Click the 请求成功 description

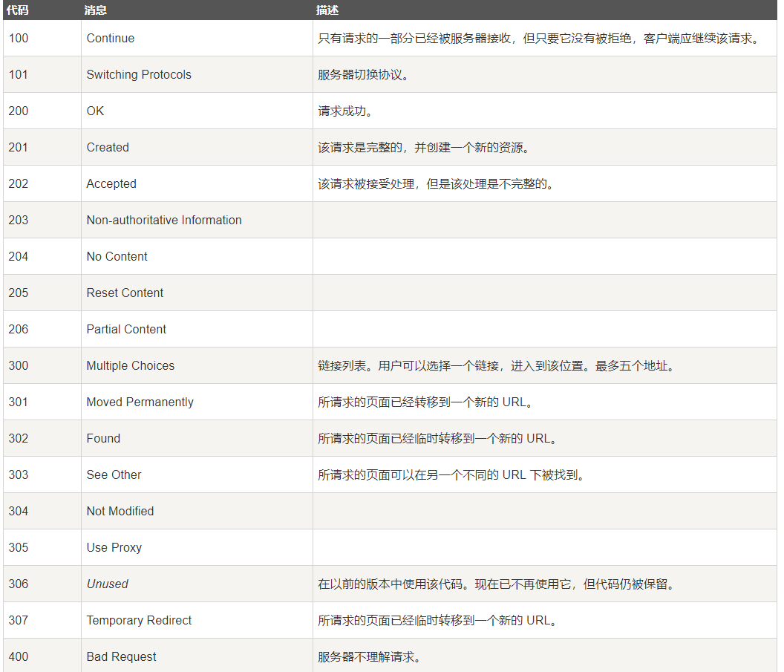(x=345, y=111)
